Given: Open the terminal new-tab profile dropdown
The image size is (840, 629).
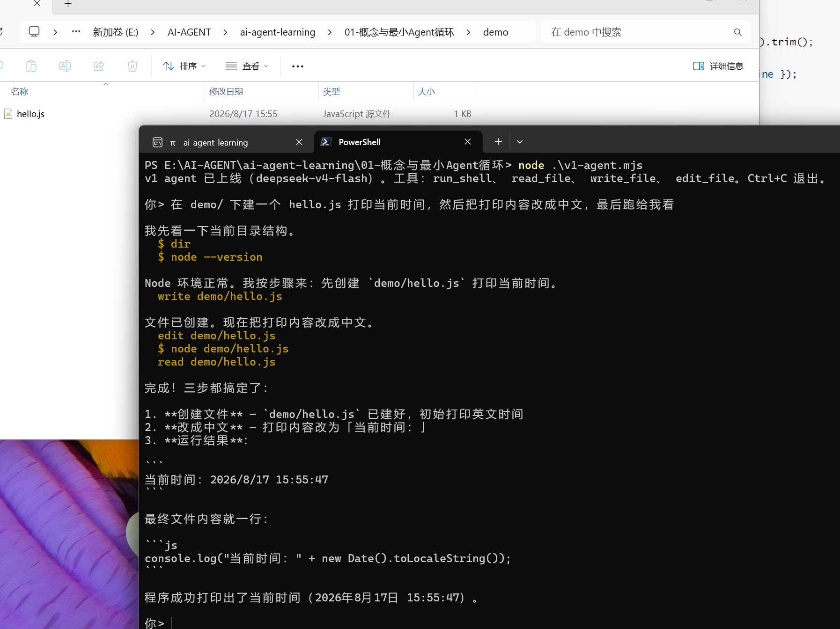Looking at the screenshot, I should [520, 141].
